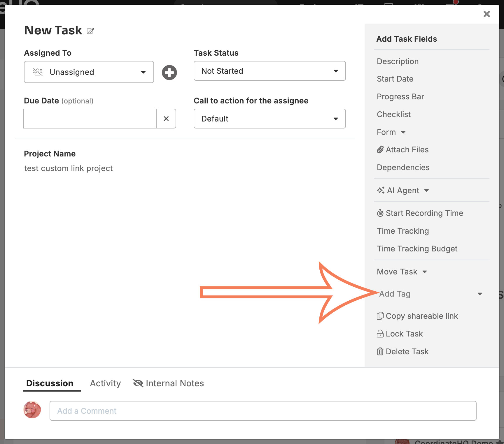The height and width of the screenshot is (444, 504).
Task: Close the task dialog
Action: pyautogui.click(x=487, y=14)
